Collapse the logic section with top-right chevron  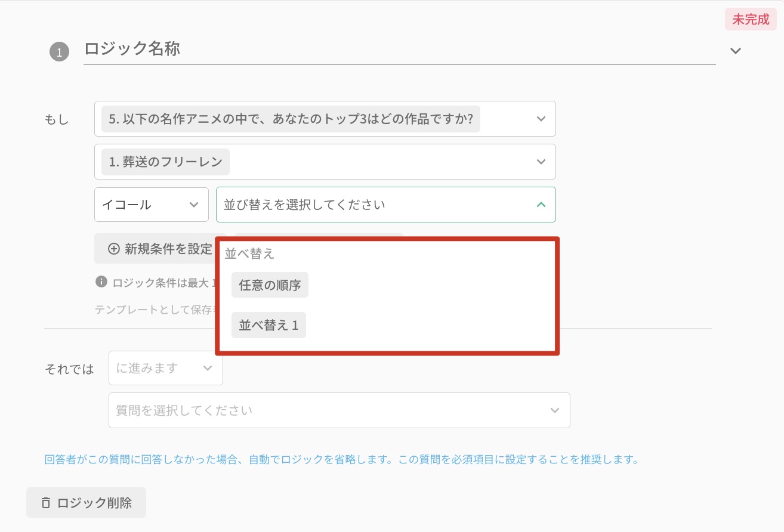736,51
